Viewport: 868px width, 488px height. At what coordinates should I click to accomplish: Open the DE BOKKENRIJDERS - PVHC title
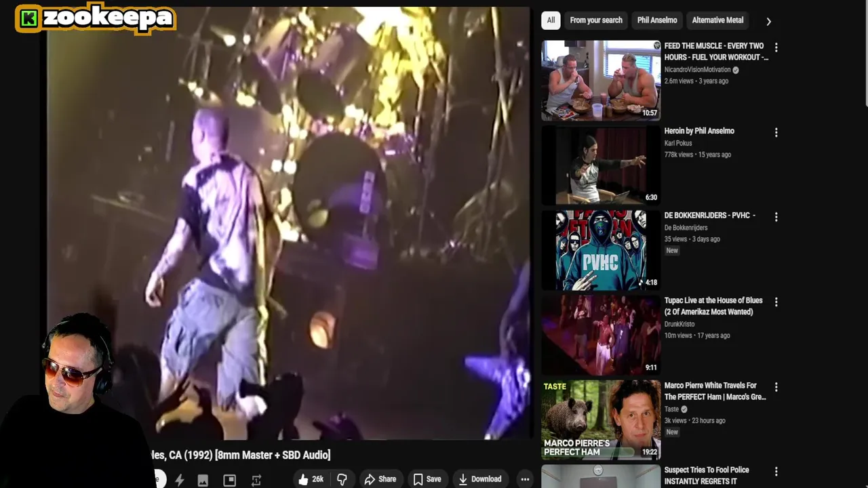[x=709, y=216]
